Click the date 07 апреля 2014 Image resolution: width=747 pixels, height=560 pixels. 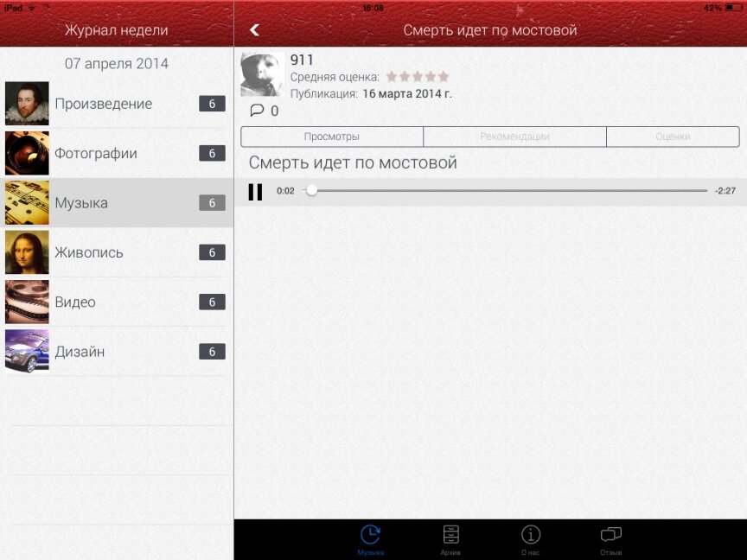(117, 63)
